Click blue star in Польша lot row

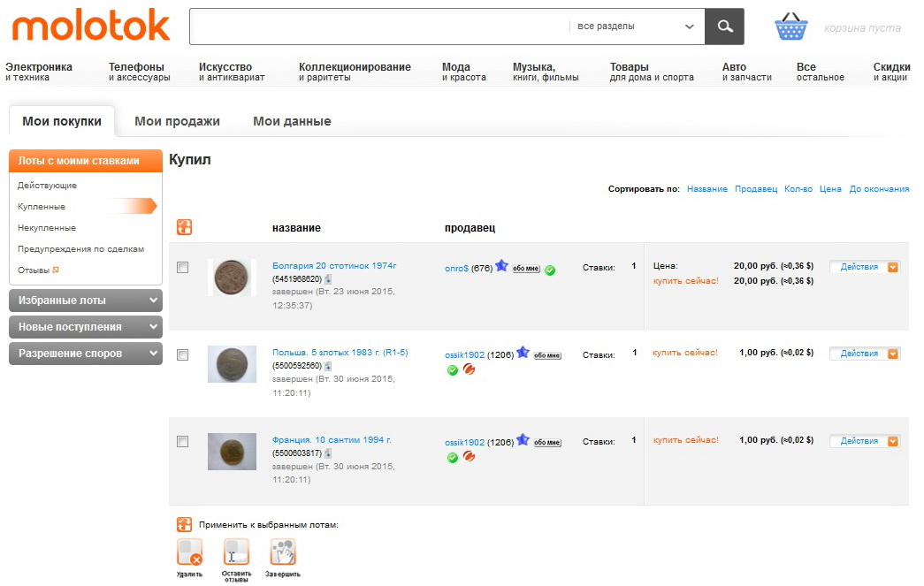[x=523, y=352]
